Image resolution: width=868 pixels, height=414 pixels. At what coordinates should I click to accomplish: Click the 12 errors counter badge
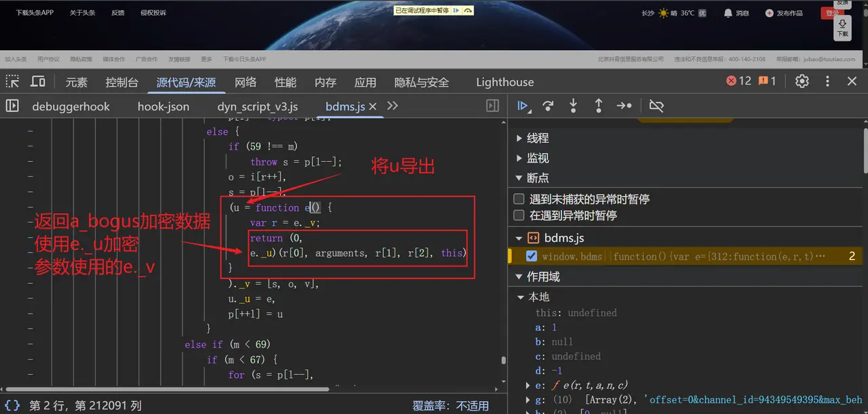[738, 80]
